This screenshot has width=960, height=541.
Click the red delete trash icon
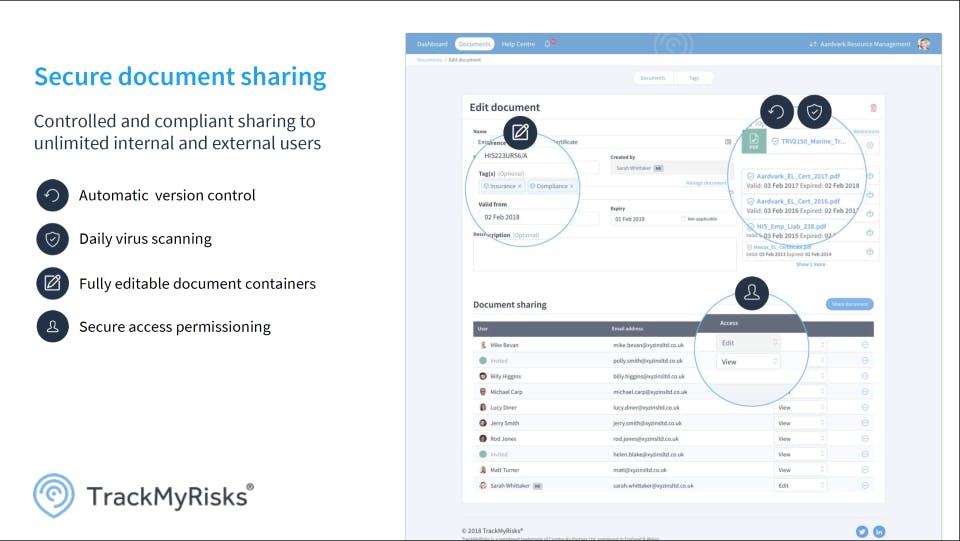(x=874, y=108)
